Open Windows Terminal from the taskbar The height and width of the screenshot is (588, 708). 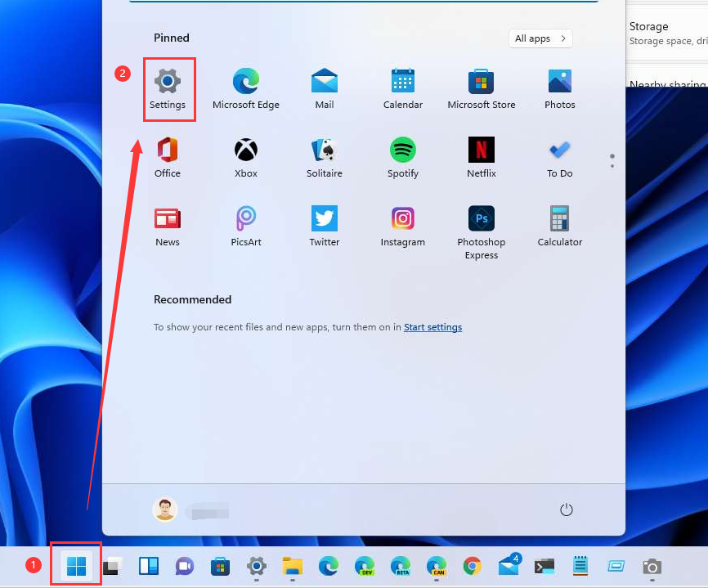coord(544,565)
